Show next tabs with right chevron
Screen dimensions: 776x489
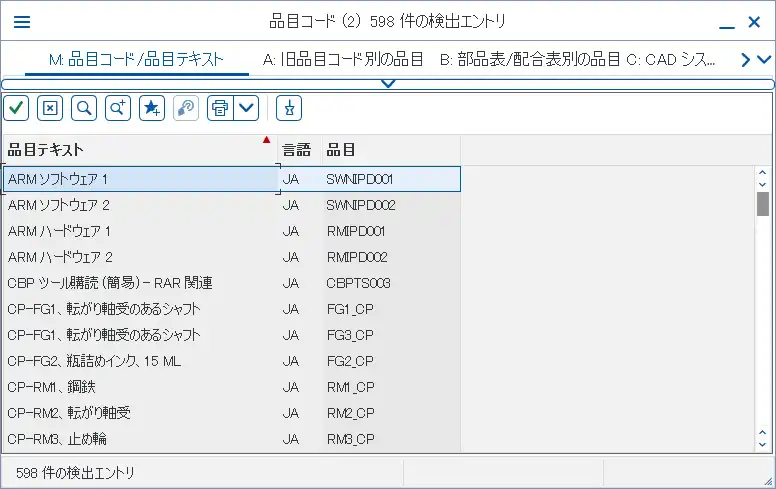tap(746, 60)
